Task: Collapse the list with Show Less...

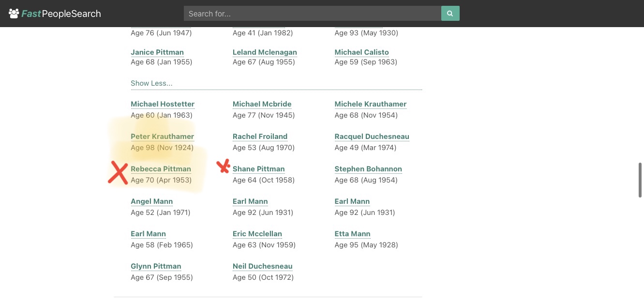Action: point(151,83)
